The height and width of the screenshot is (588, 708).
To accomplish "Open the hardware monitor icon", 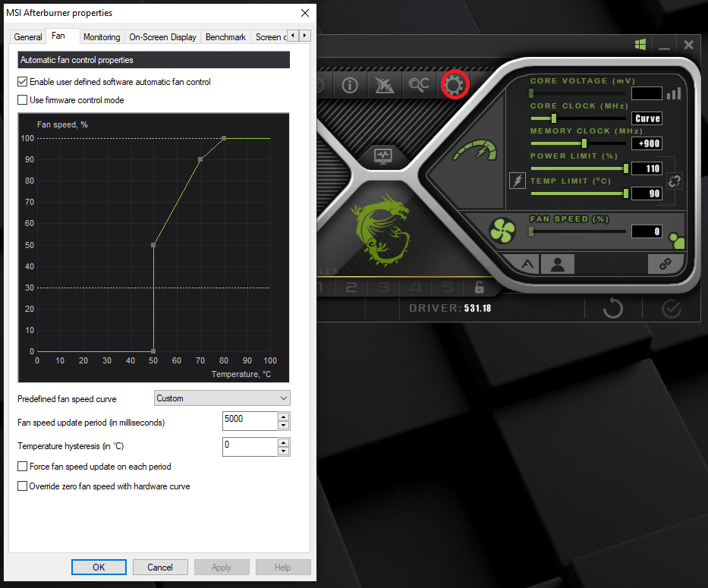I will [383, 156].
